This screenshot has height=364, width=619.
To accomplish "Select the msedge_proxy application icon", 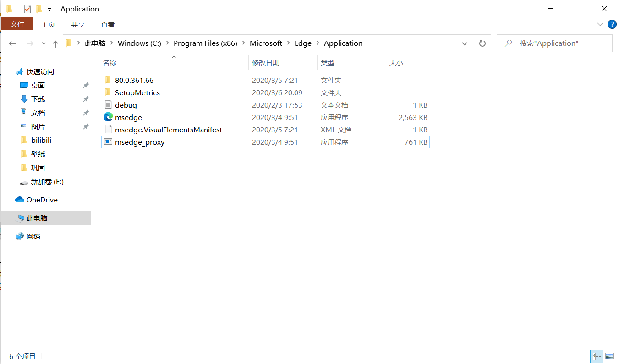I will point(108,142).
